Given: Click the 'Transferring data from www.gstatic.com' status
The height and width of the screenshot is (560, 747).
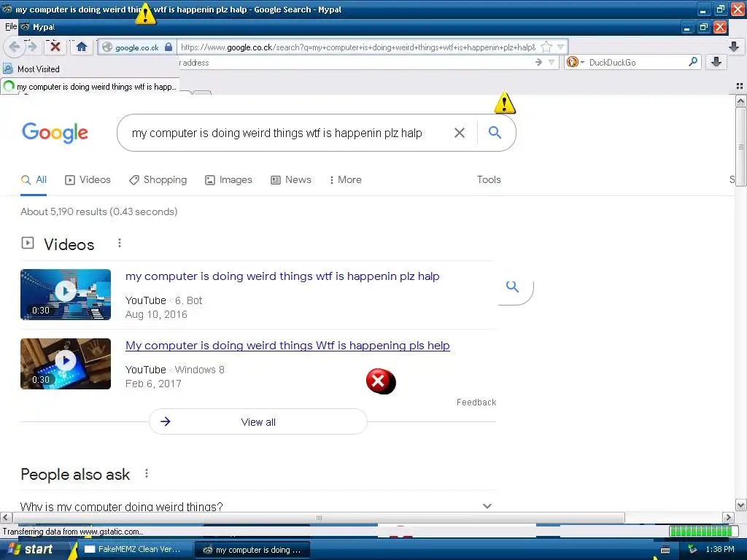Looking at the screenshot, I should pos(73,532).
